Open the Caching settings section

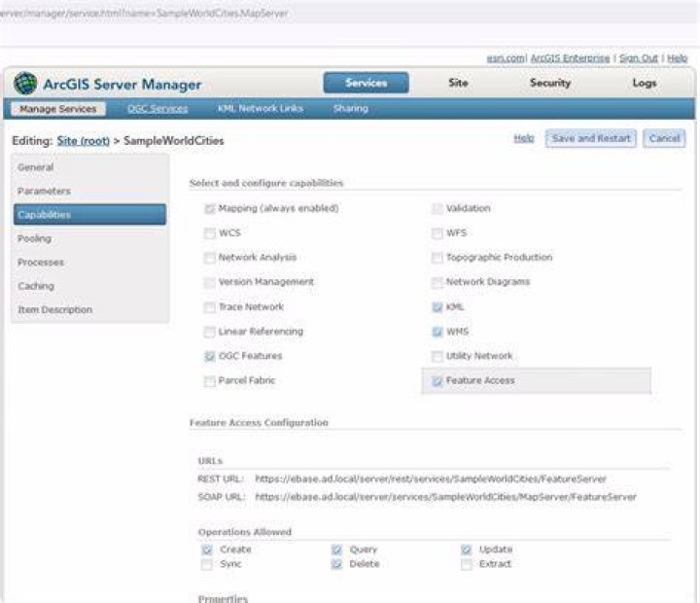89,286
